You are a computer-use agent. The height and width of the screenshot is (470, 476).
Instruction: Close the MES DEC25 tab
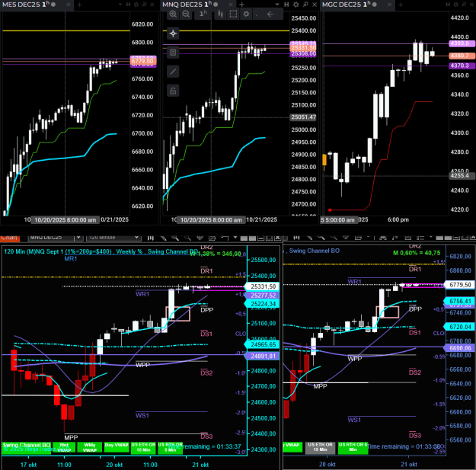pos(69,5)
